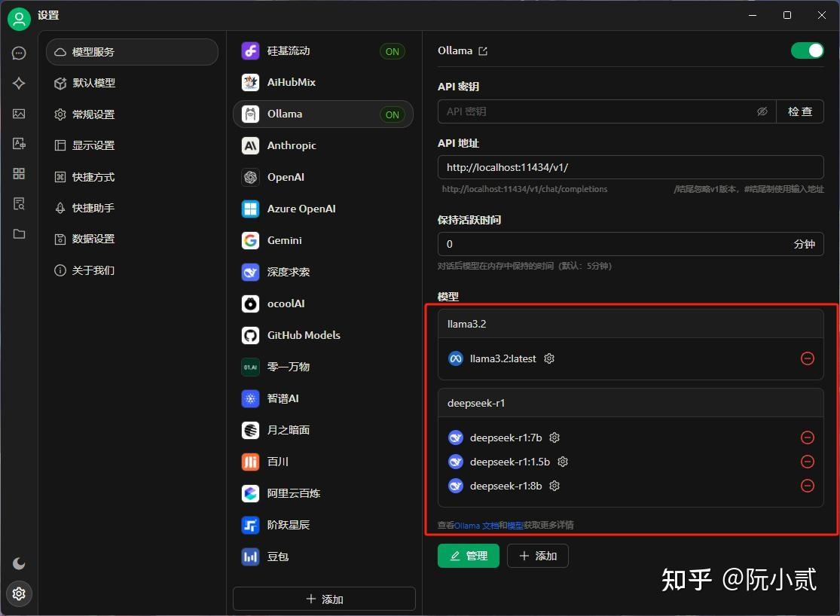Select the 快捷方式 settings menu
Screen dimensions: 840x616
[133, 177]
